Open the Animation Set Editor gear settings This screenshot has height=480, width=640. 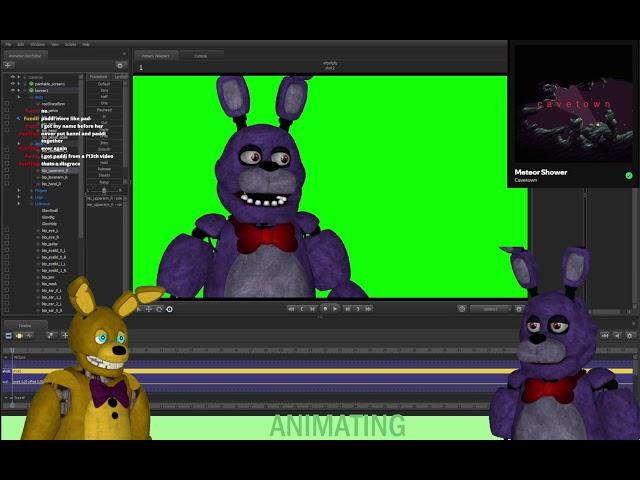point(120,65)
